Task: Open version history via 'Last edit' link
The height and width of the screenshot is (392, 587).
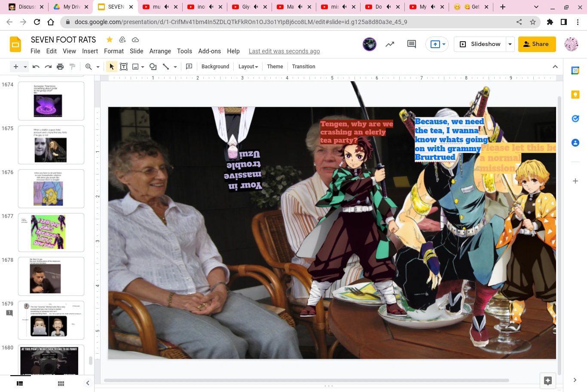Action: tap(284, 51)
